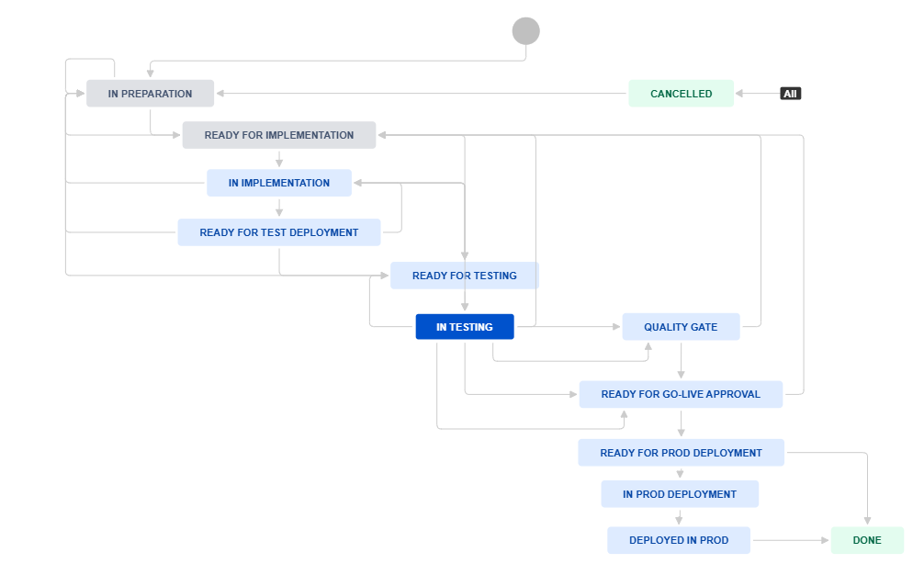The height and width of the screenshot is (575, 924).
Task: Click the DEPLOYED IN PROD node
Action: pos(679,540)
